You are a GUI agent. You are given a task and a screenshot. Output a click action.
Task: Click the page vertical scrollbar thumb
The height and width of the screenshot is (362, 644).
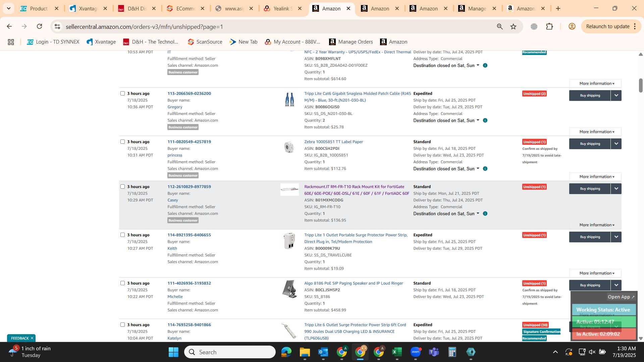[x=641, y=85]
